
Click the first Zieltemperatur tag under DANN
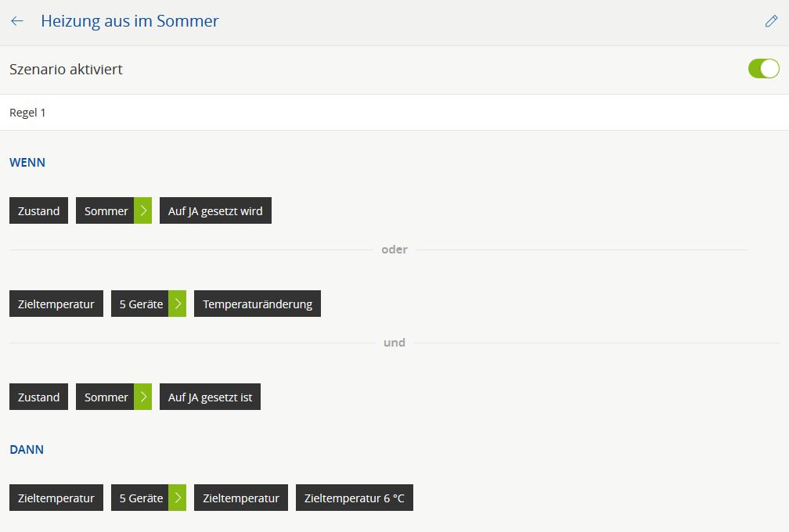pos(56,498)
